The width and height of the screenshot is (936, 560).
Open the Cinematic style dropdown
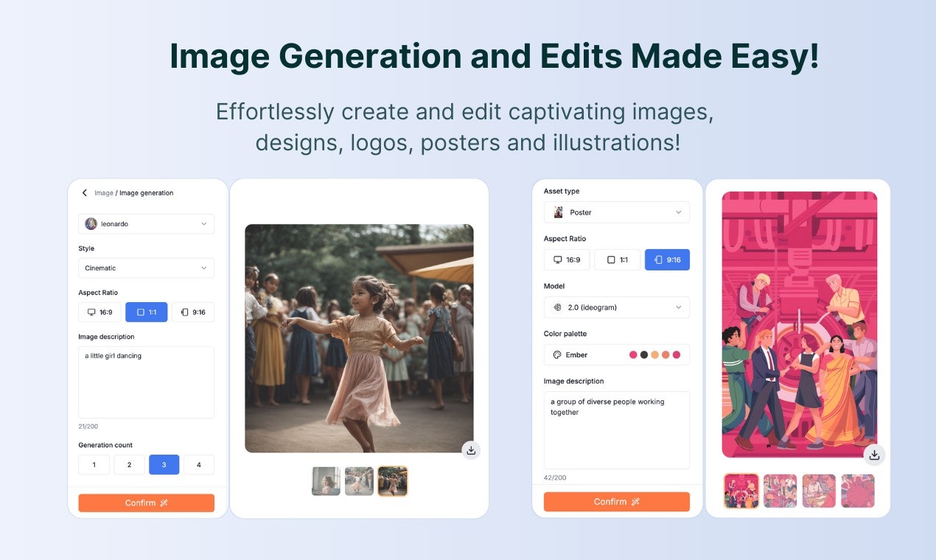146,268
